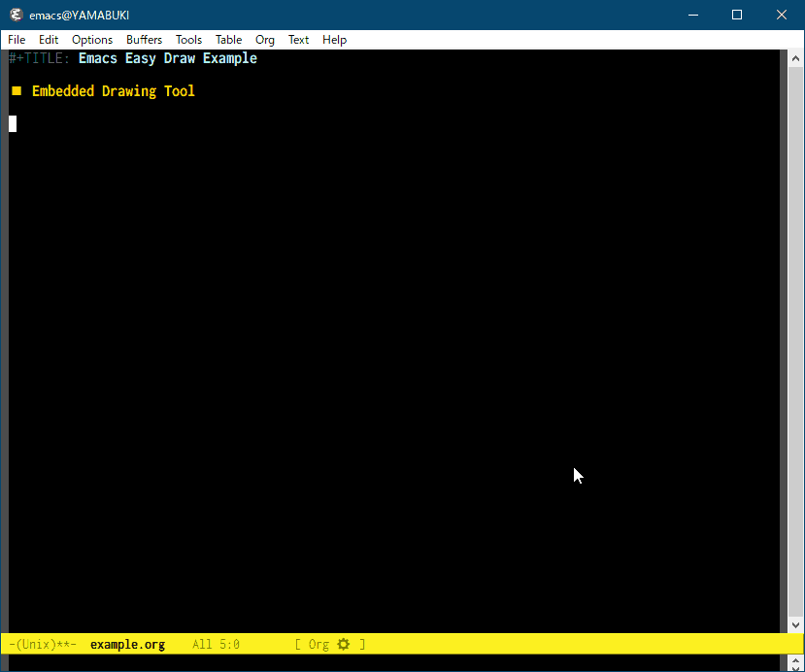The height and width of the screenshot is (672, 805).
Task: Click the Emacs icon in title bar
Action: point(16,15)
